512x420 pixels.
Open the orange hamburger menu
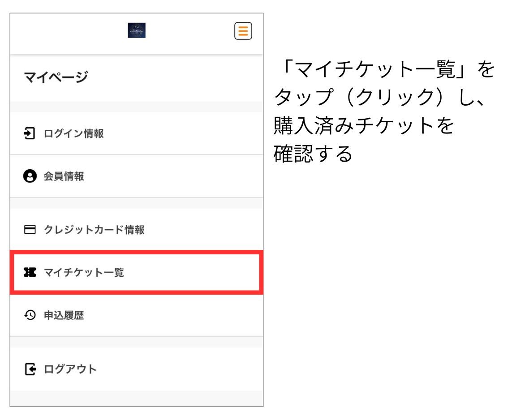[x=243, y=30]
